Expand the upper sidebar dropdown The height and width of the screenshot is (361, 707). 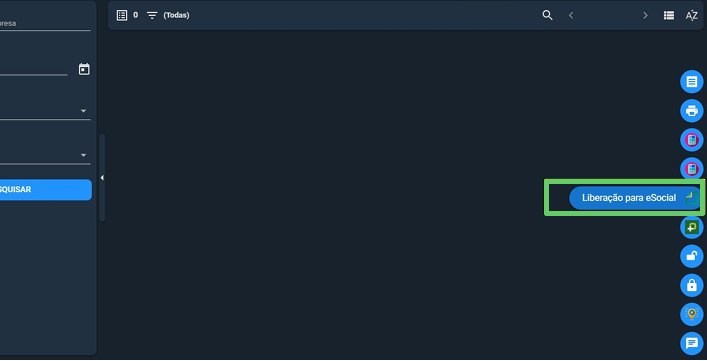click(83, 111)
